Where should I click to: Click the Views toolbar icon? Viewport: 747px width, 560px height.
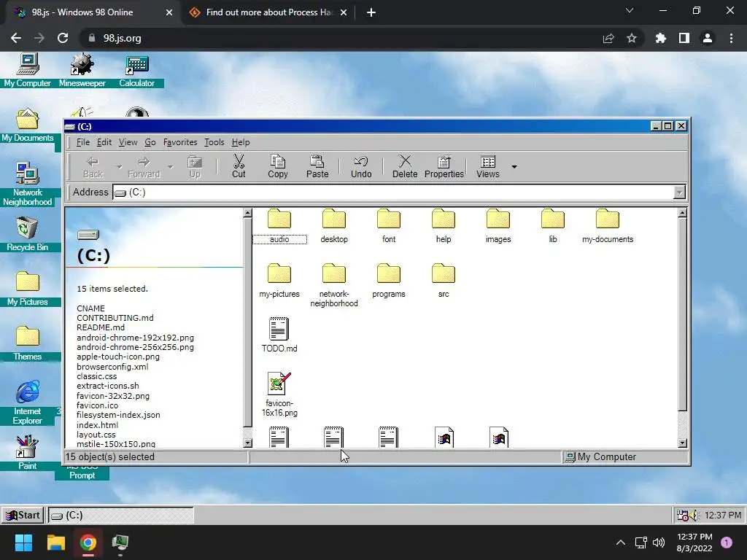(488, 166)
